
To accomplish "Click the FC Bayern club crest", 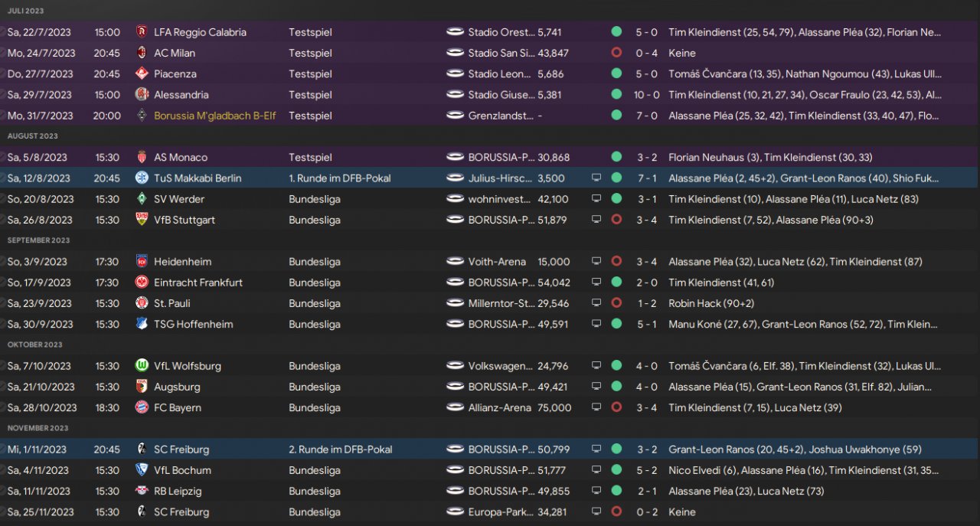I will 141,407.
